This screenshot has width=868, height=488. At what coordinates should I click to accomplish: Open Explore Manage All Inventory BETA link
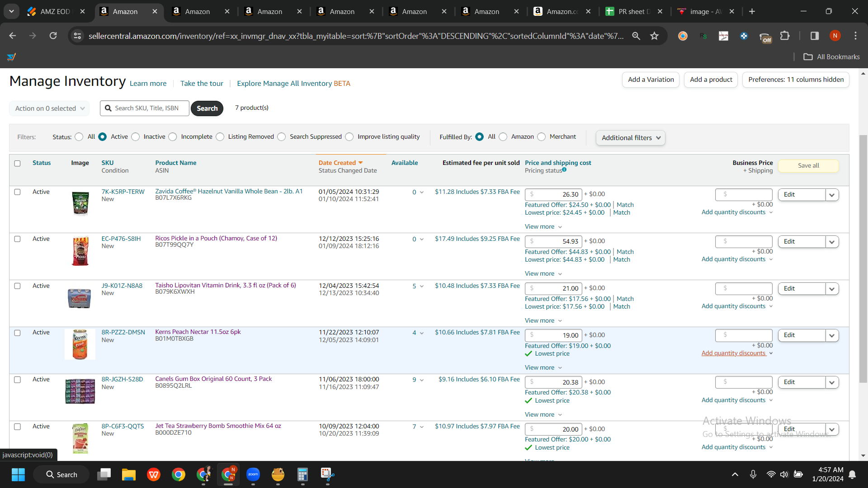[x=293, y=83]
